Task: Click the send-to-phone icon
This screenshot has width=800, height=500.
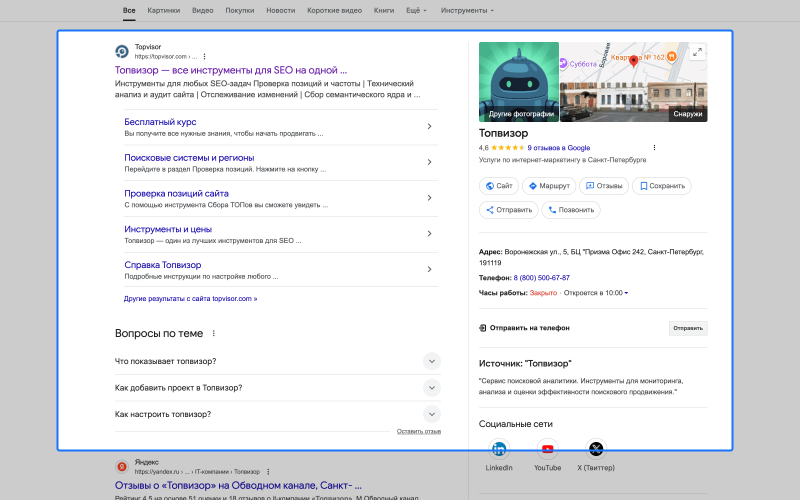Action: coord(483,328)
